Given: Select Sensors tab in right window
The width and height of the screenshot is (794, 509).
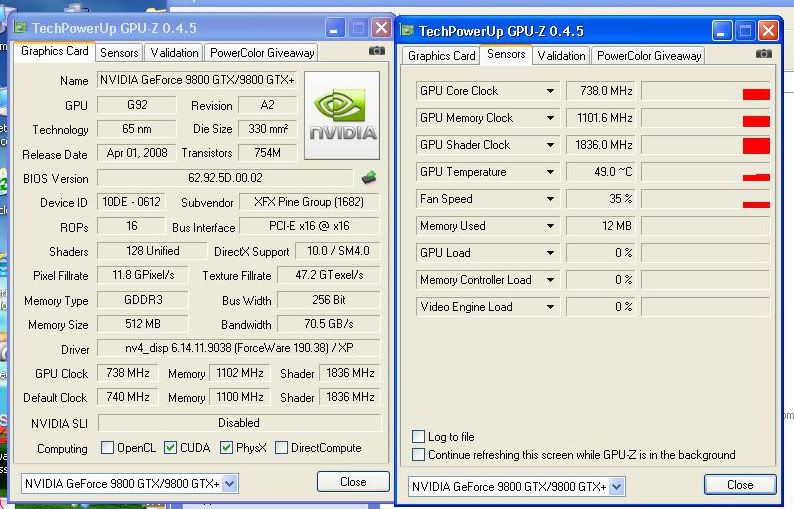Looking at the screenshot, I should pos(506,54).
